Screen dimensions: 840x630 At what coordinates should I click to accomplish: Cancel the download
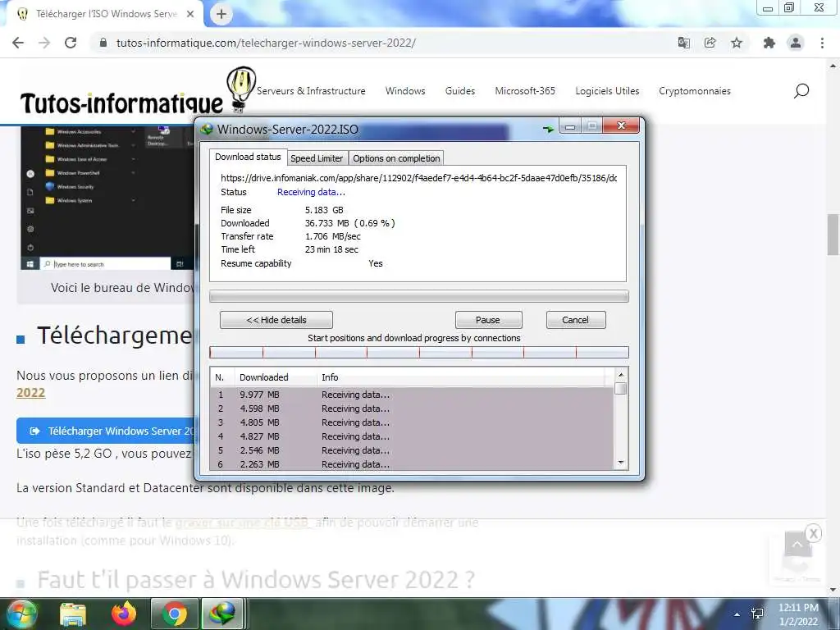(575, 320)
